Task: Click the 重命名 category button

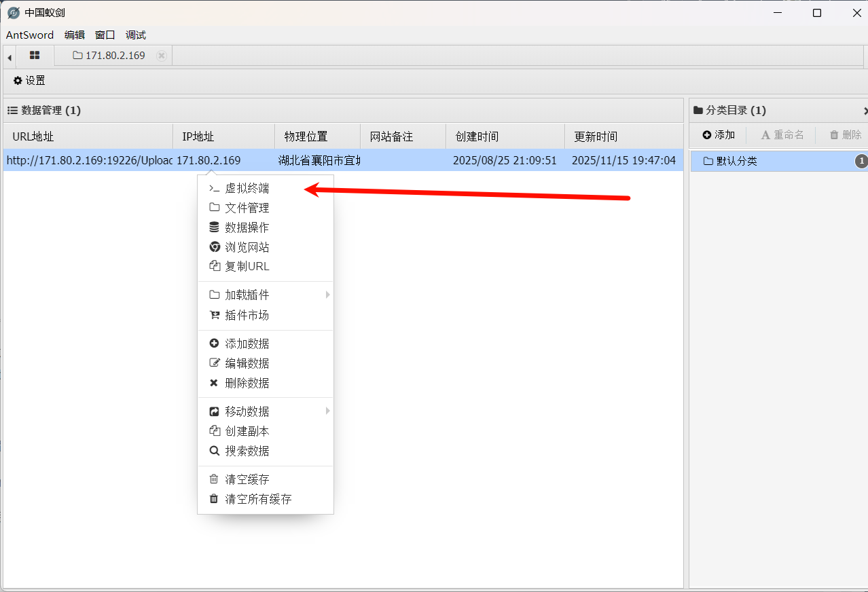Action: click(782, 135)
